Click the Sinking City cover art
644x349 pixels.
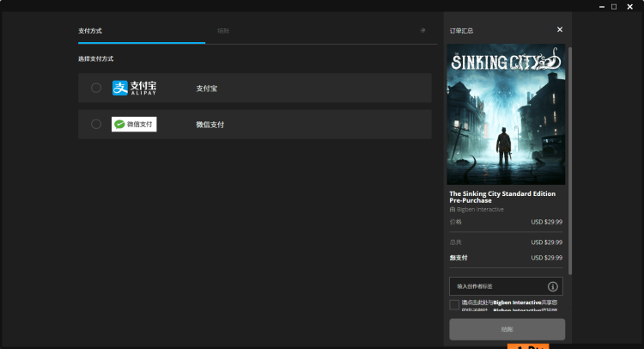(x=506, y=114)
